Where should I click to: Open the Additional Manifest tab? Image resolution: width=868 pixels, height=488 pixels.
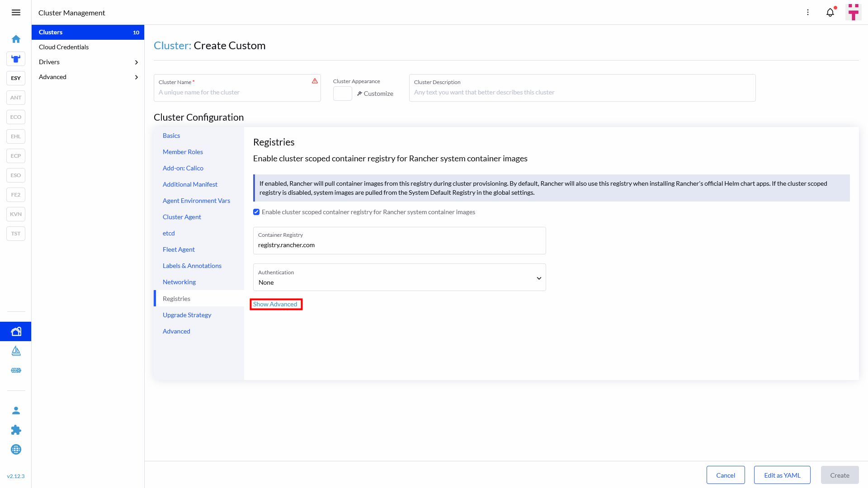[x=190, y=184]
